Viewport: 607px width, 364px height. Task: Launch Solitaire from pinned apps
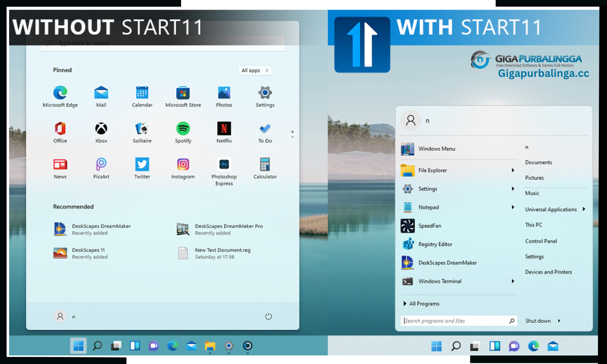click(x=142, y=132)
